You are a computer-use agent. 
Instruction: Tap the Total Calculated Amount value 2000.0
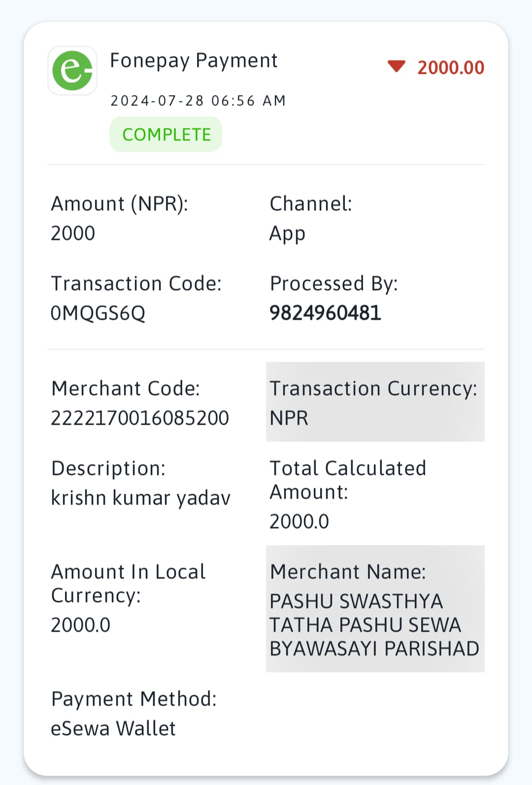click(x=299, y=521)
